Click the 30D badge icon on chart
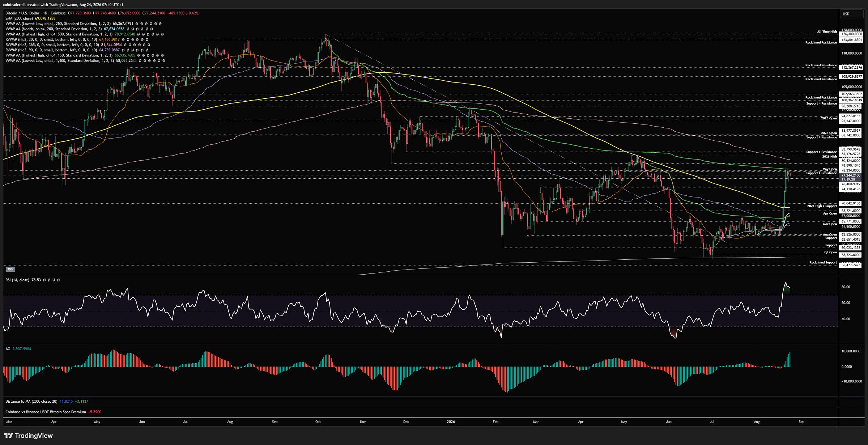 coord(10,269)
